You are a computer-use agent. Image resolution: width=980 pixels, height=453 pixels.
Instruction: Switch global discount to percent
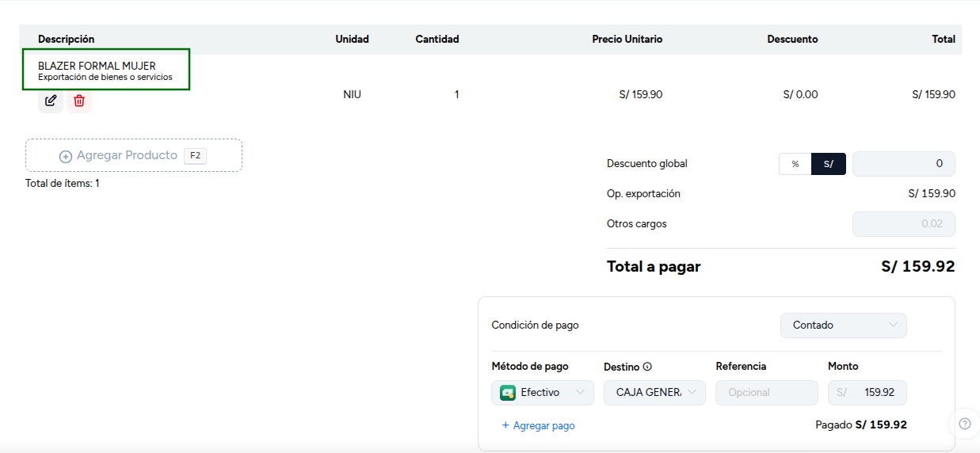point(795,164)
